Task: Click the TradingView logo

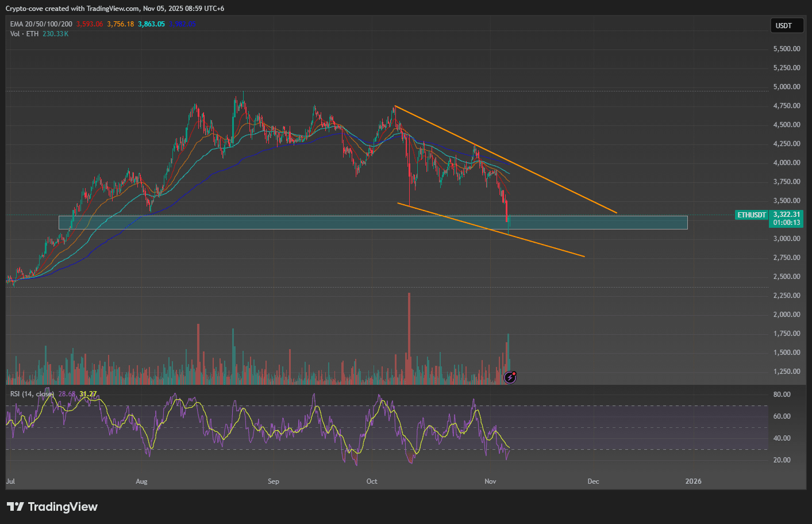Action: point(52,507)
